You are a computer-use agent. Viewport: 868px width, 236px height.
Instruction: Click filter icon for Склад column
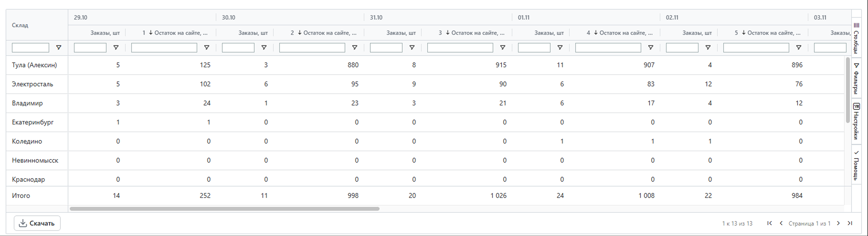[59, 48]
